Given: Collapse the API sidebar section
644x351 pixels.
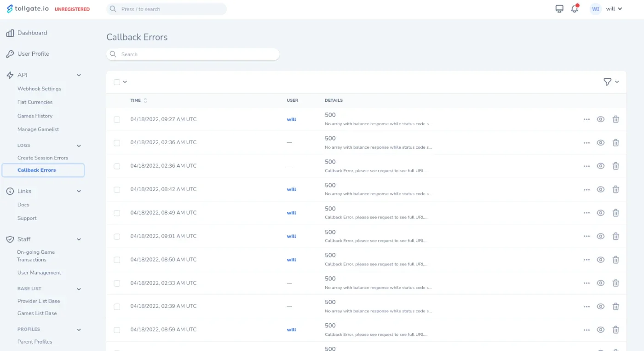Looking at the screenshot, I should (79, 75).
